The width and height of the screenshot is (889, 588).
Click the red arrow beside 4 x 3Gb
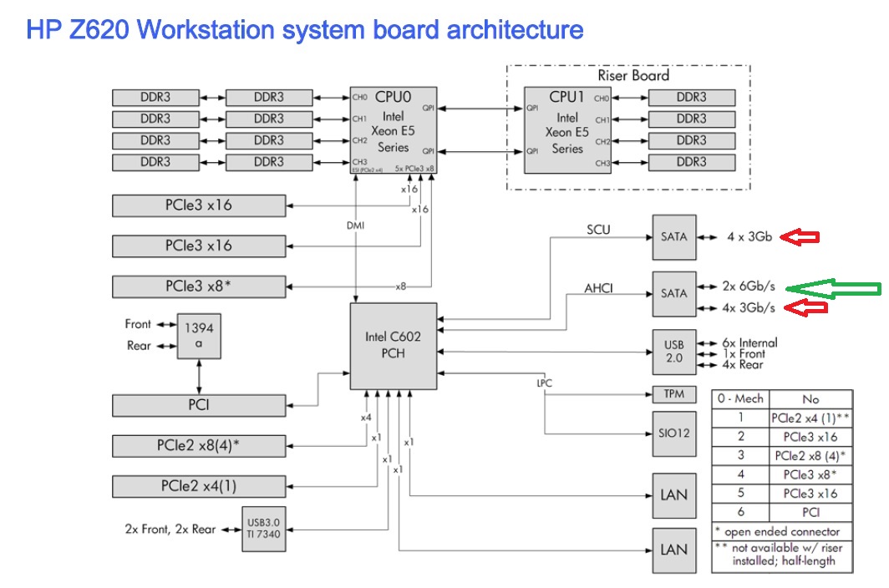click(800, 237)
